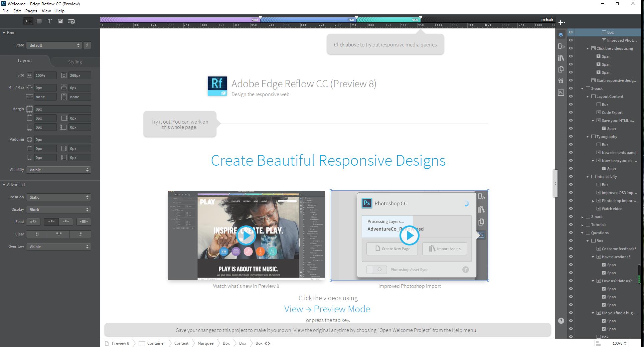Collapse the Advanced section
The width and height of the screenshot is (644, 347).
pos(4,185)
